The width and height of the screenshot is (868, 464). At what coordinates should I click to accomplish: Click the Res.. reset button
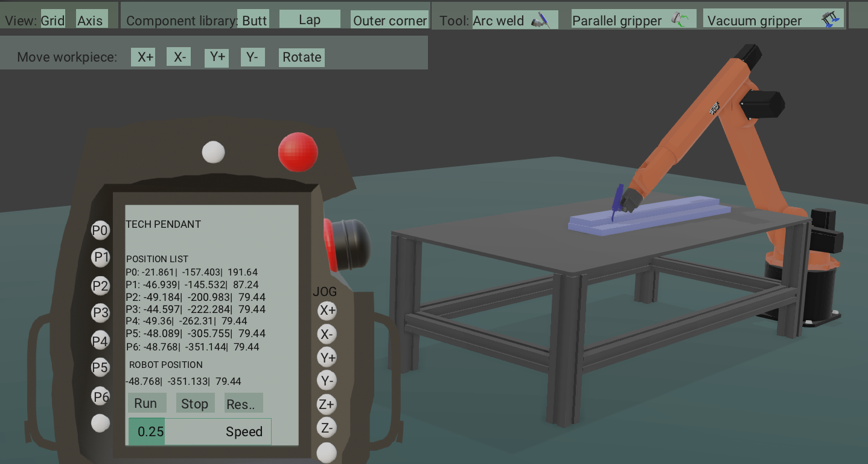point(244,403)
